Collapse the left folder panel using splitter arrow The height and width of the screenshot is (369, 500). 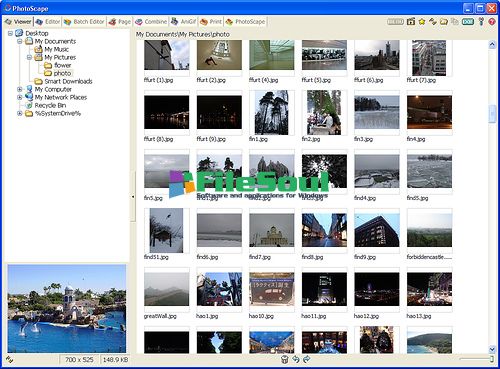[x=133, y=196]
